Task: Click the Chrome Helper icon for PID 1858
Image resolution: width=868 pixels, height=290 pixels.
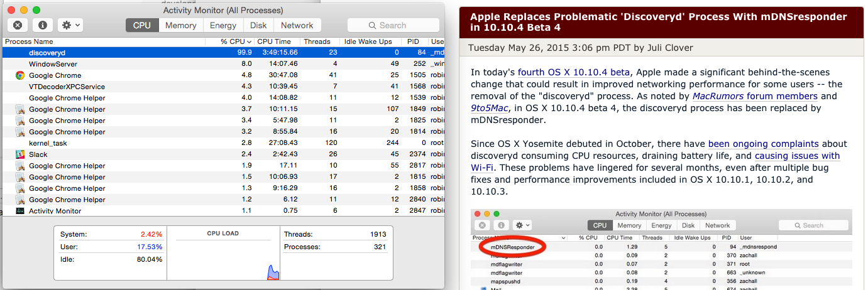Action: coord(20,188)
